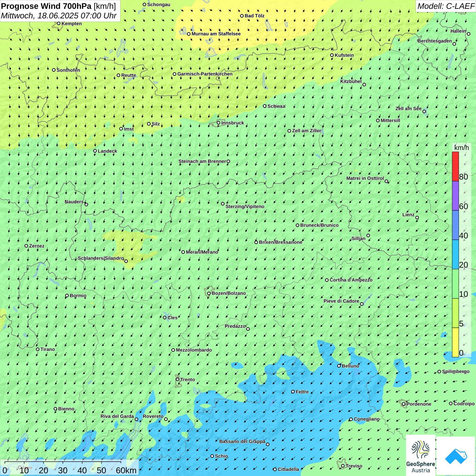Click the 'Bruneck/Brunico' label
The width and height of the screenshot is (476, 476).
[x=319, y=225]
